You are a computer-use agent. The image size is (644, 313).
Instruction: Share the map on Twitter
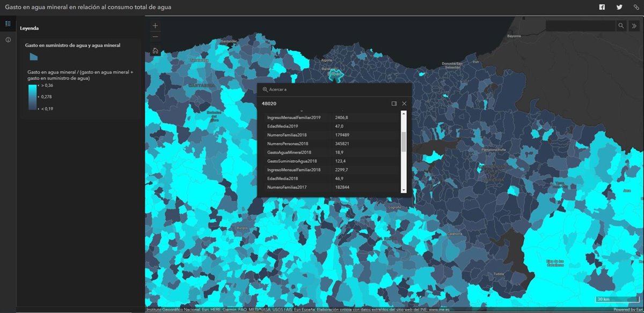619,7
